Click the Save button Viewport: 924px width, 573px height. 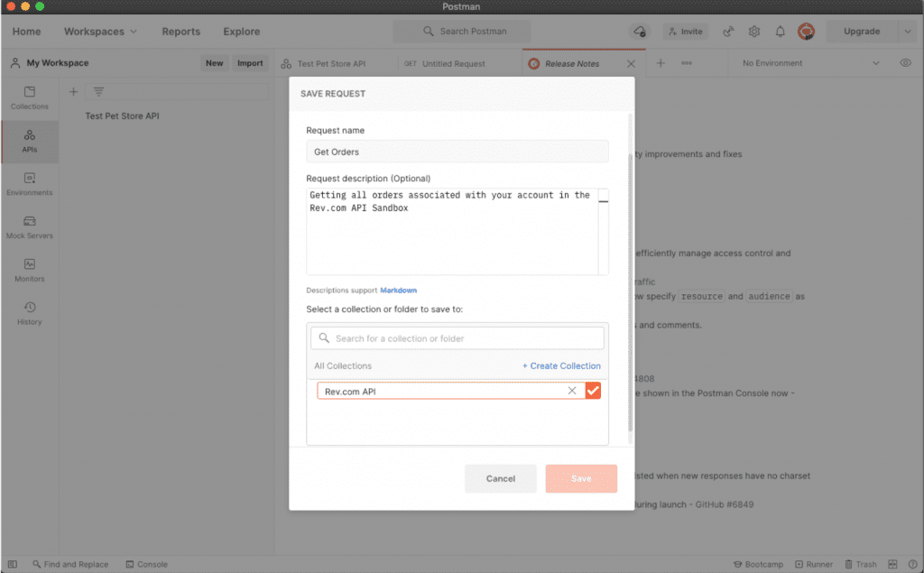click(581, 478)
